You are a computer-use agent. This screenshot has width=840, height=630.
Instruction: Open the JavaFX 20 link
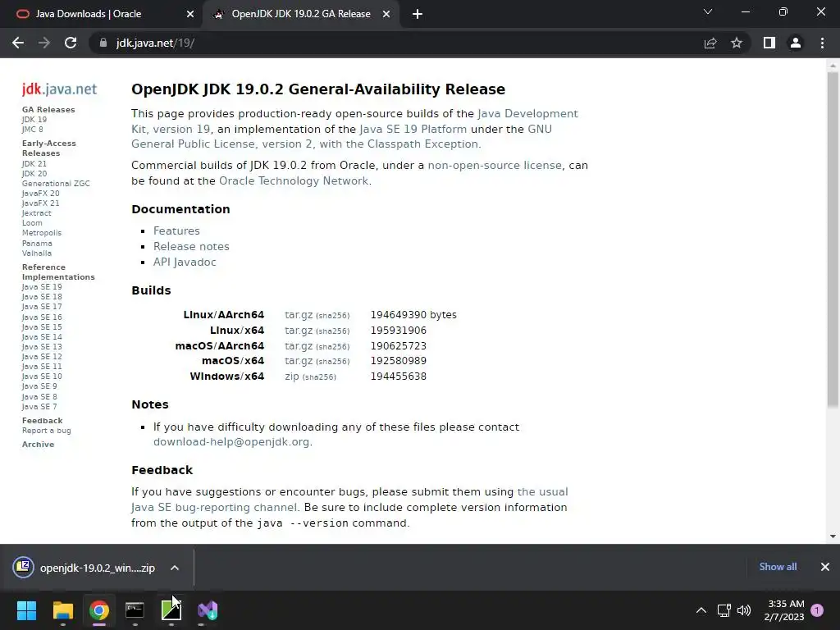point(41,194)
